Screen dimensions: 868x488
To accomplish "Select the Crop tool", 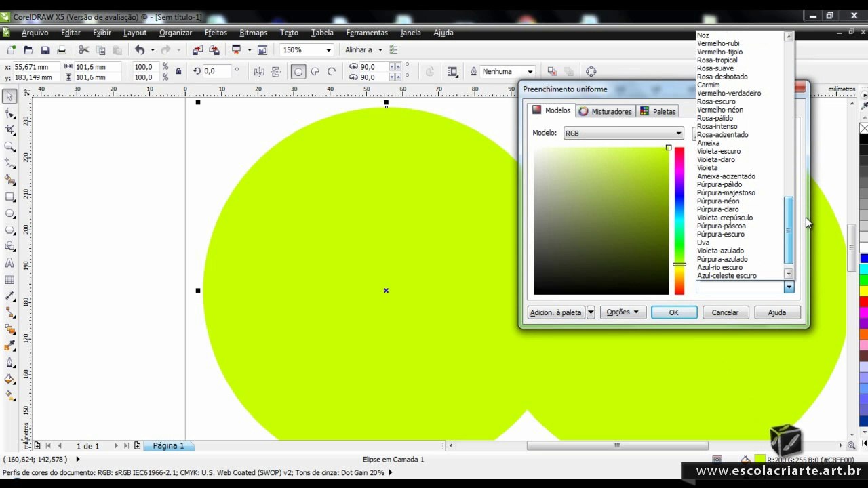I will pyautogui.click(x=9, y=130).
